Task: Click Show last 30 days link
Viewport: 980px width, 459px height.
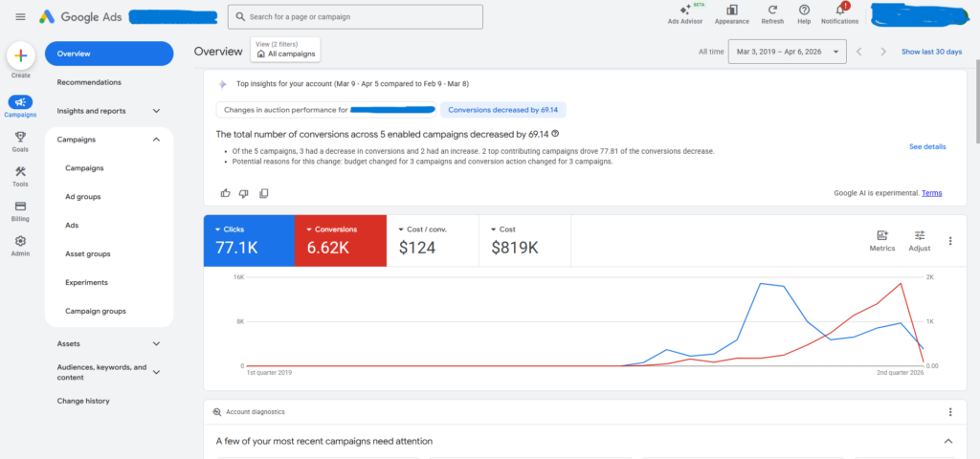Action: 931,52
